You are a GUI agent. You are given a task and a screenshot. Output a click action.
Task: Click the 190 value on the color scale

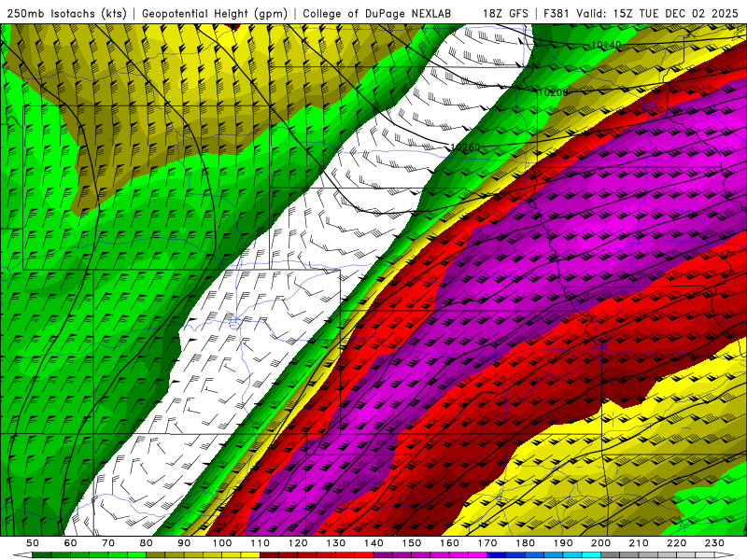563,543
